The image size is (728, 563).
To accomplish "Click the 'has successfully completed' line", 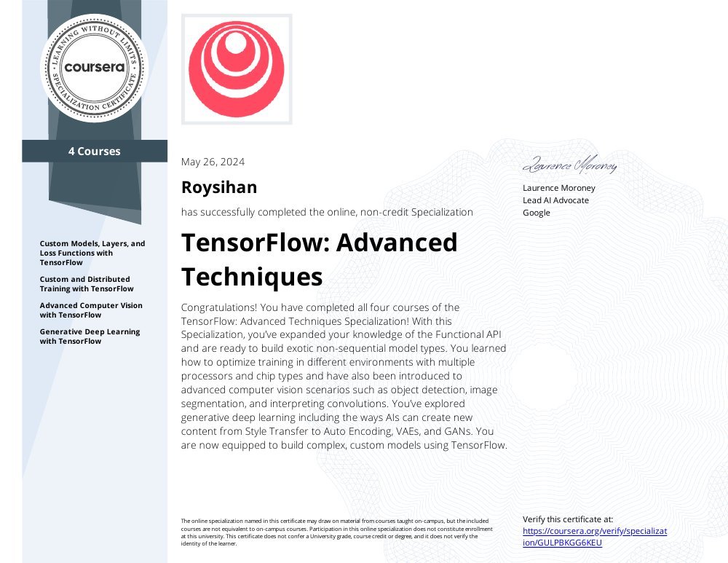I will (327, 212).
